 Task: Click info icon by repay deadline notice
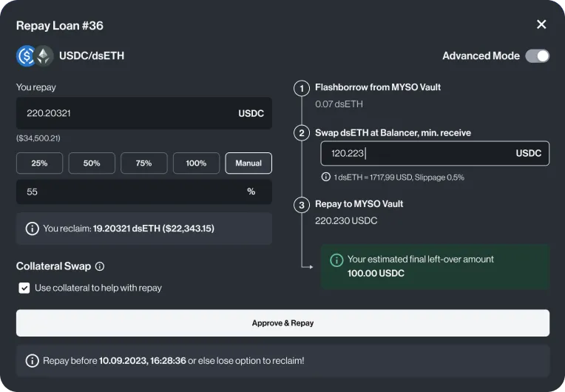pos(32,361)
